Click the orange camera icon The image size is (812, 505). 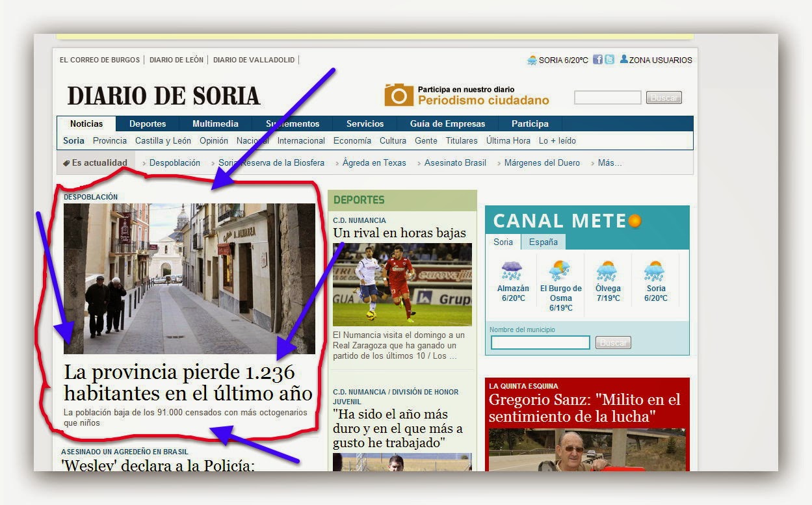tap(399, 95)
